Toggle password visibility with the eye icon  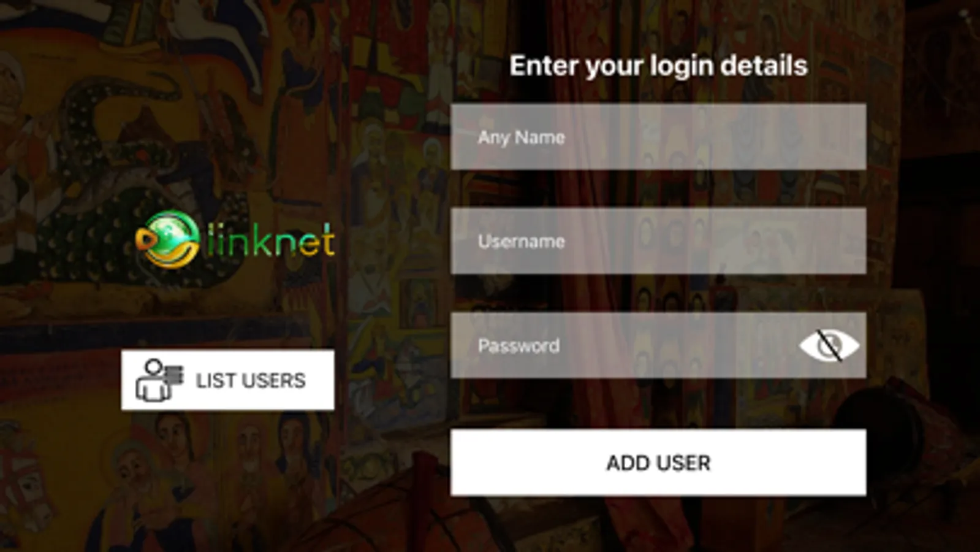coord(829,345)
